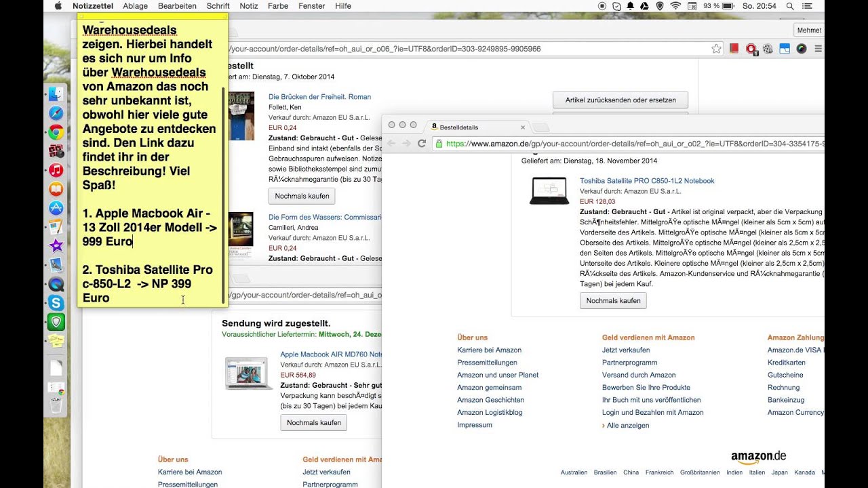Click the Toshiba notebook product thumbnail
This screenshot has width=868, height=488.
(549, 190)
